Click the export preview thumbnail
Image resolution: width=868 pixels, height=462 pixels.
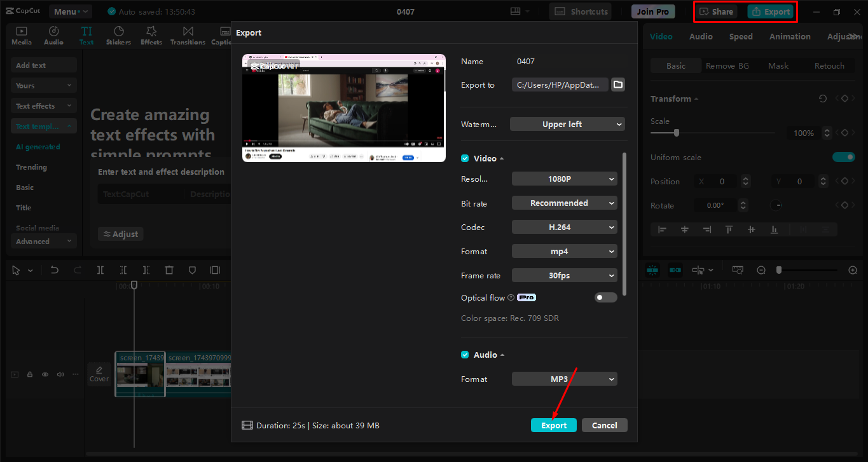344,108
